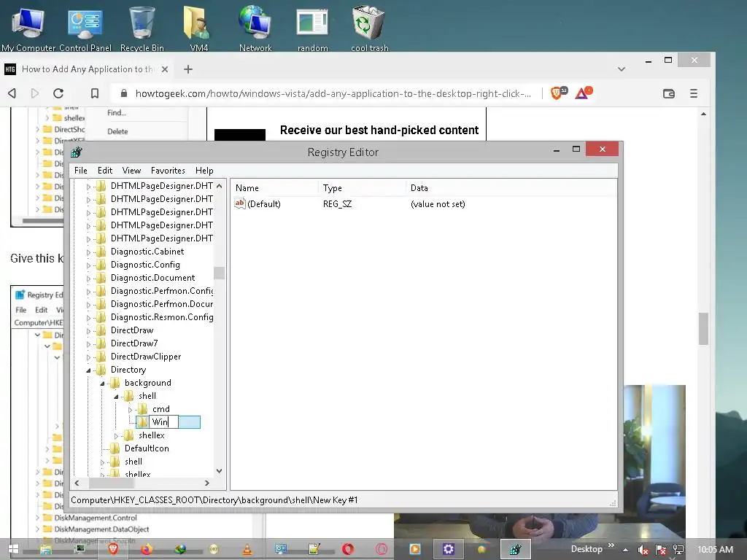Image resolution: width=747 pixels, height=560 pixels.
Task: Open the VM4 folder desktop icon
Action: click(198, 28)
